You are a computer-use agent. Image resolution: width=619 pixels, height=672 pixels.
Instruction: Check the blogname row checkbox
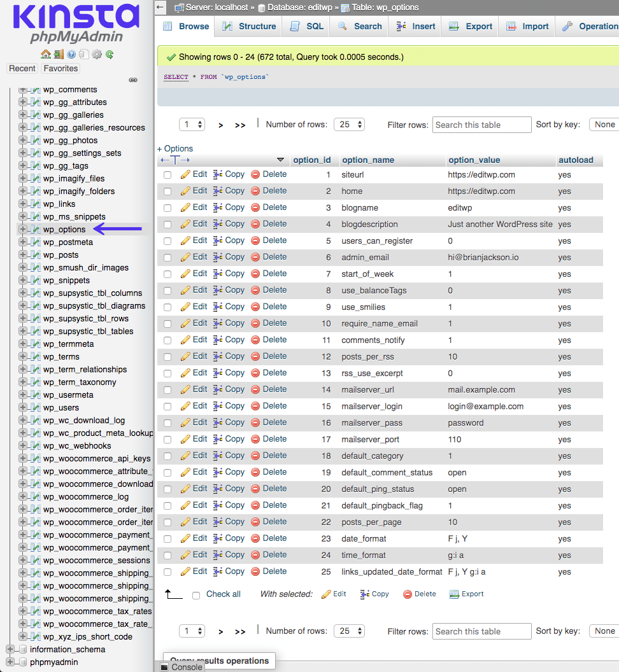[167, 207]
